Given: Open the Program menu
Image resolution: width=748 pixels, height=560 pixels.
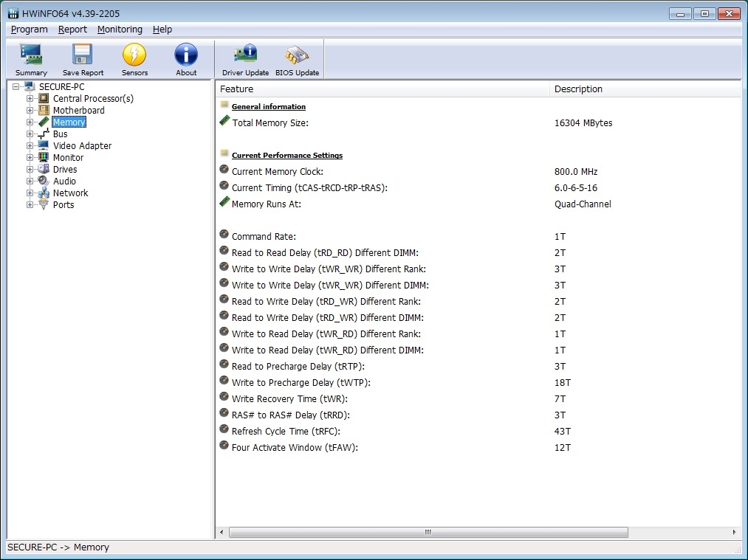Looking at the screenshot, I should pos(29,30).
